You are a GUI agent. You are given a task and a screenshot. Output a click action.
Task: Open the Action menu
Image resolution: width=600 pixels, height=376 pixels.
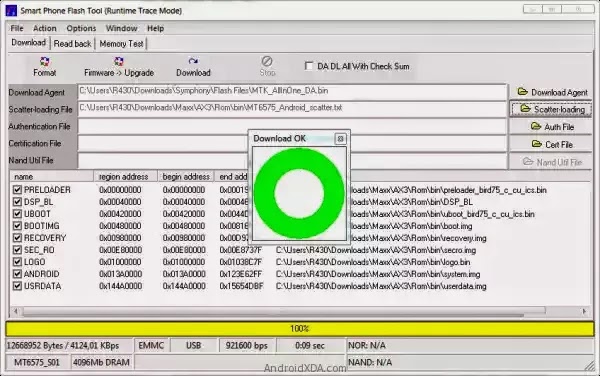click(x=44, y=28)
